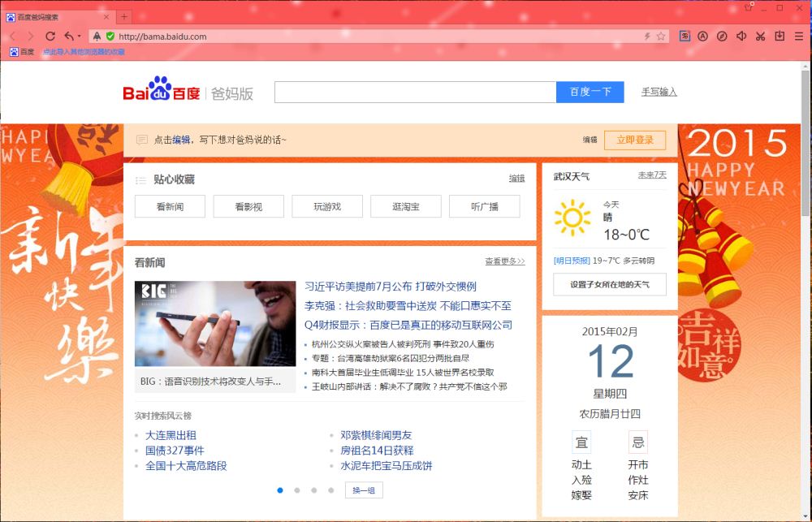Click the green shield icon in the address bar
The width and height of the screenshot is (812, 522).
click(111, 36)
